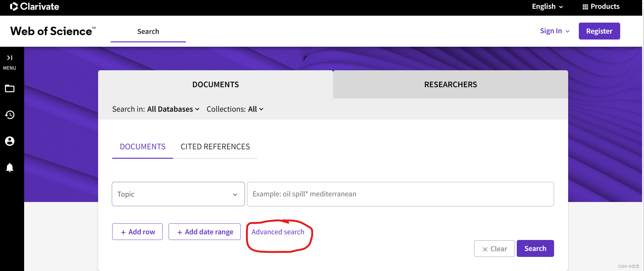
Task: Open the profile person icon
Action: click(10, 141)
